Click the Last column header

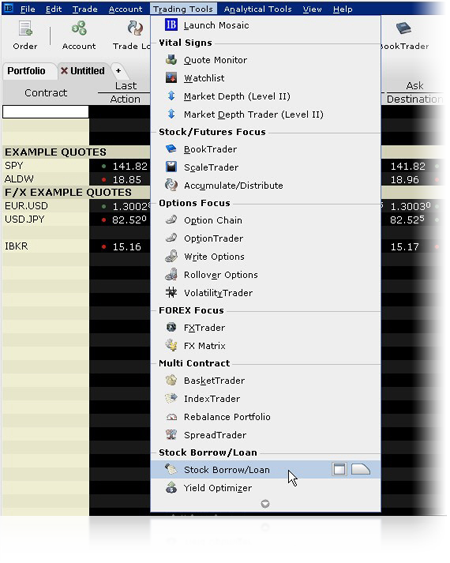126,85
